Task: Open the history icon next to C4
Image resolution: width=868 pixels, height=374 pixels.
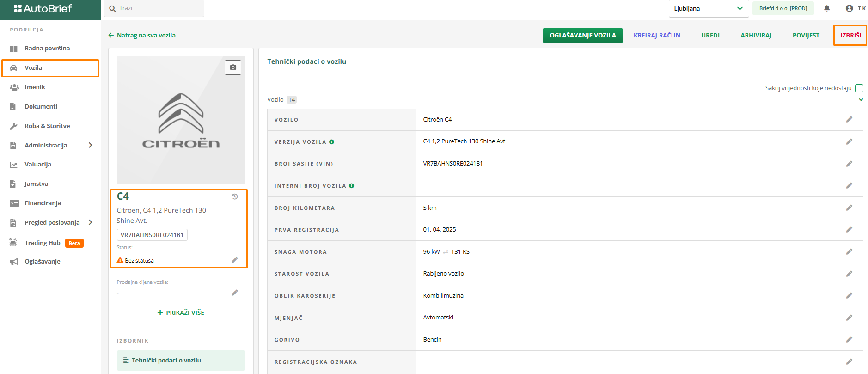Action: [235, 196]
